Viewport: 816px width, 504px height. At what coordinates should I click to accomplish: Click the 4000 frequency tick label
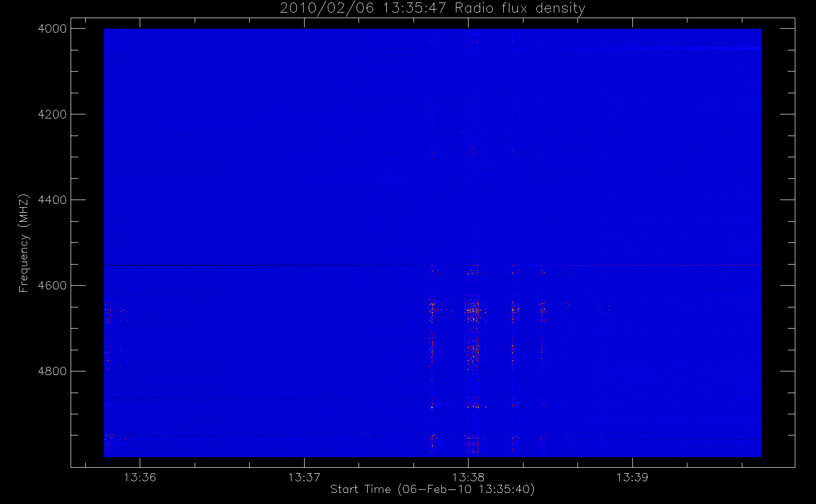[52, 29]
